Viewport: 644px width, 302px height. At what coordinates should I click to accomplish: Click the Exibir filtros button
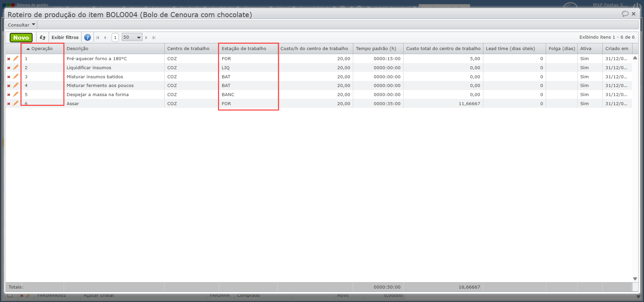tap(65, 38)
